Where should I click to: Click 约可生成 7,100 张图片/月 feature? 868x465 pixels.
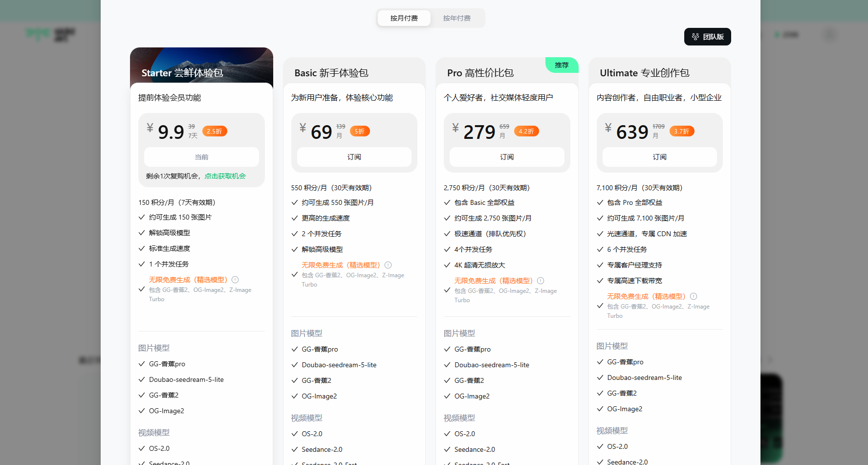point(646,218)
